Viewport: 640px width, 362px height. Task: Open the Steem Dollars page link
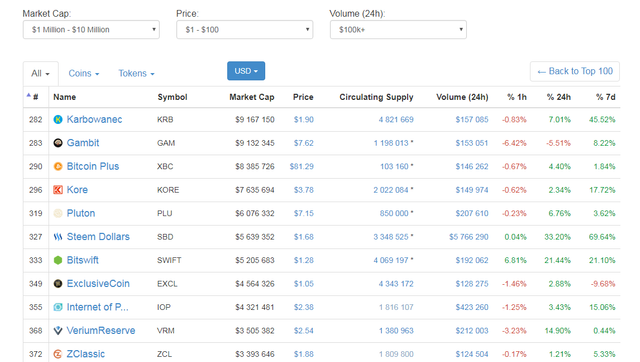(98, 237)
